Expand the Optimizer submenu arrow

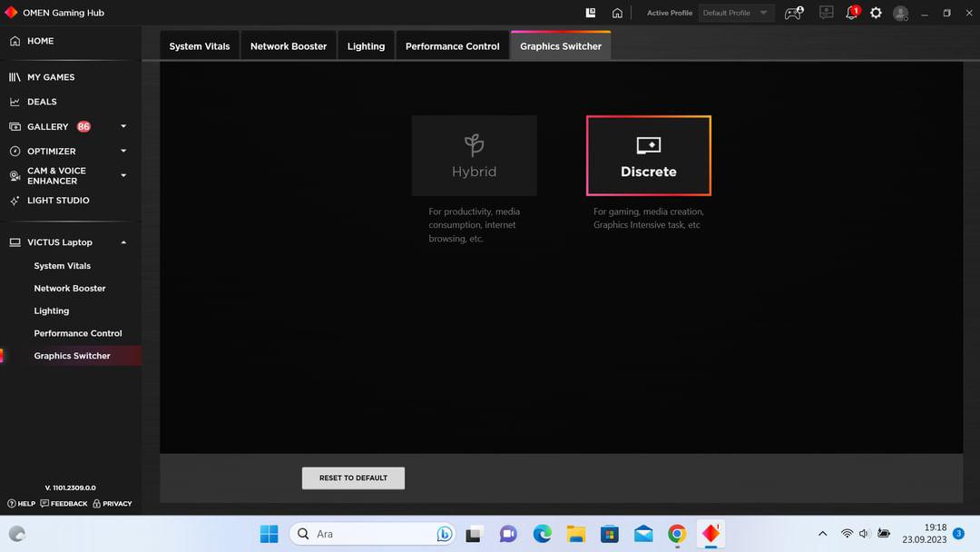[123, 151]
